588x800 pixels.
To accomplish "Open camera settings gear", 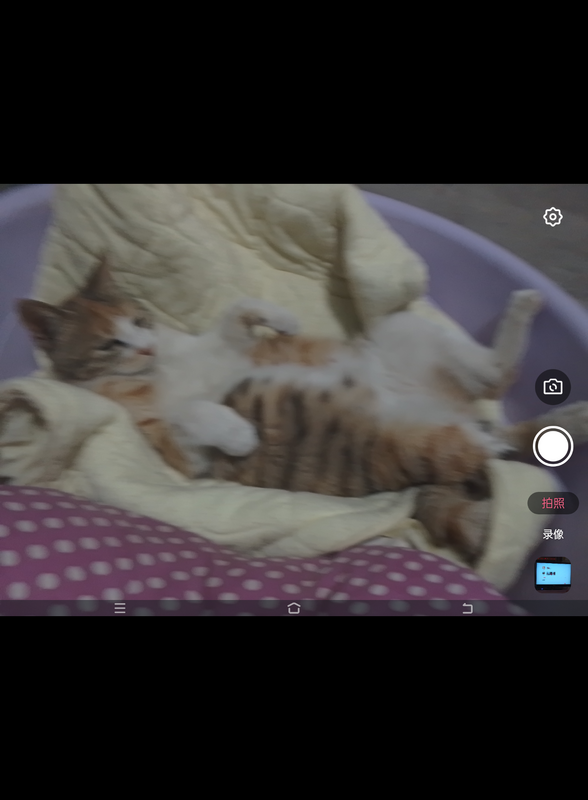I will tap(553, 217).
